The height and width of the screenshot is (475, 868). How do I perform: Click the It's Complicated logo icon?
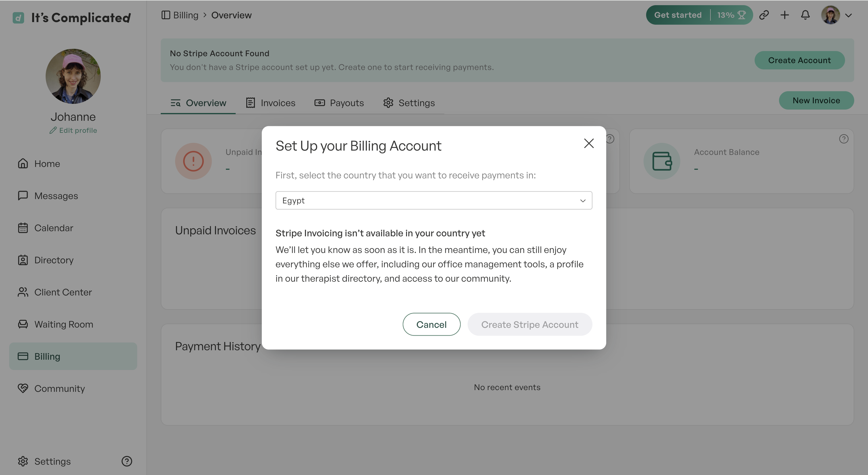(19, 17)
